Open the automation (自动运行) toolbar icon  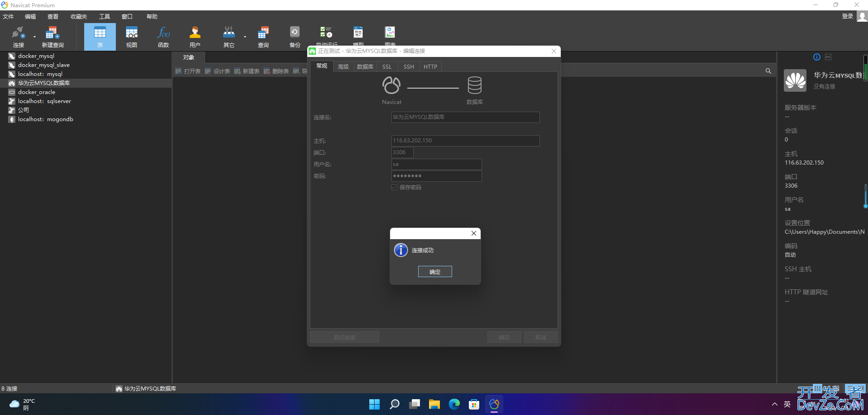click(x=326, y=35)
